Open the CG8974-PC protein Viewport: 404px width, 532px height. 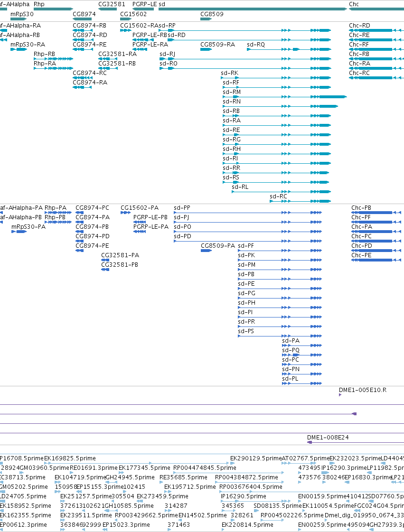click(93, 208)
